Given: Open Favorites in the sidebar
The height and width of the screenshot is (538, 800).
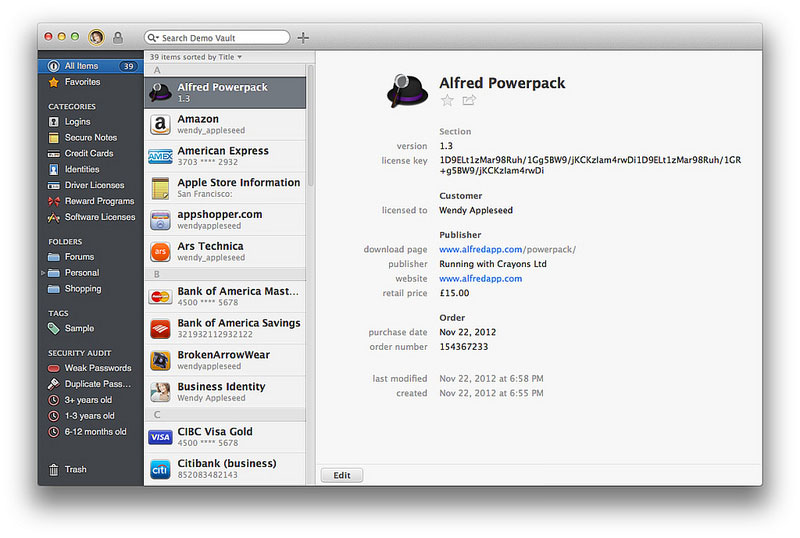Looking at the screenshot, I should [82, 82].
